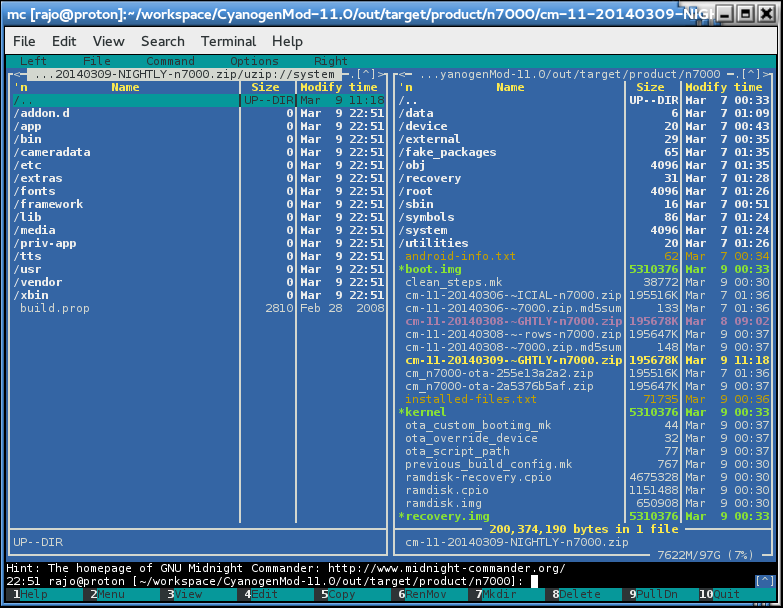The height and width of the screenshot is (608, 783).
Task: Go to next right panel directory arrow
Action: click(x=767, y=74)
